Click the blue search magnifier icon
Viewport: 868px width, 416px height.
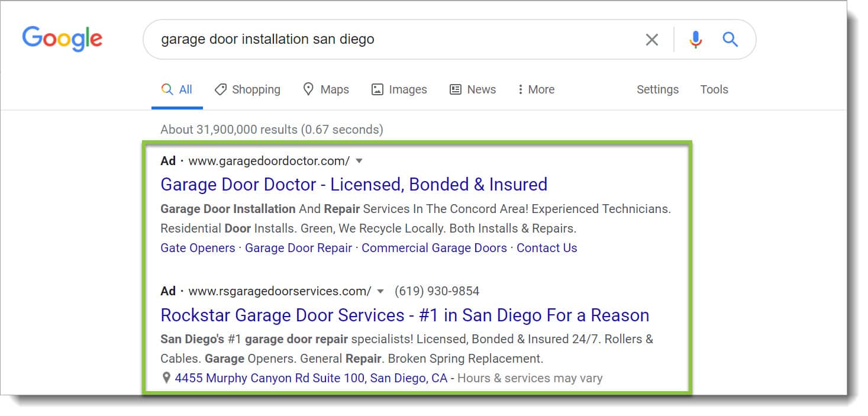[x=730, y=40]
